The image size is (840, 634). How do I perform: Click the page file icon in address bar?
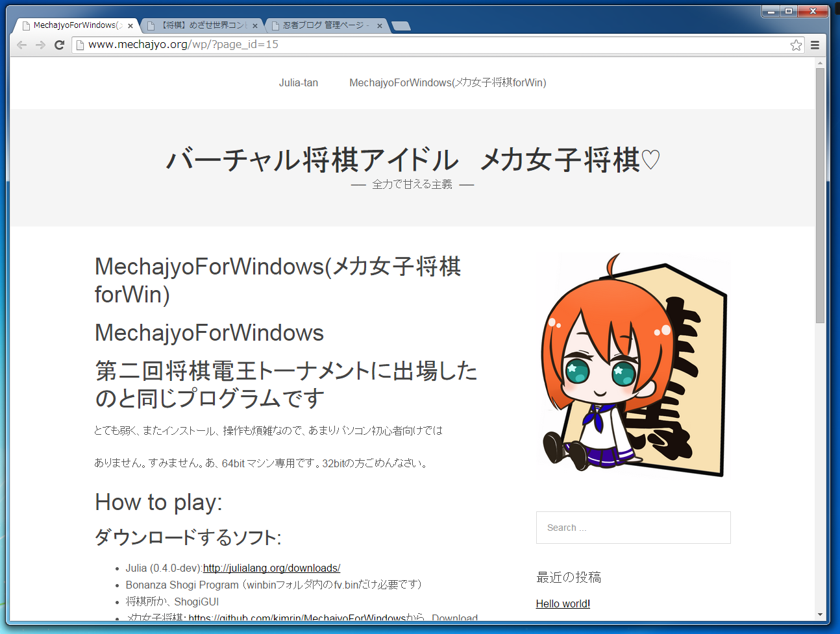[x=80, y=45]
